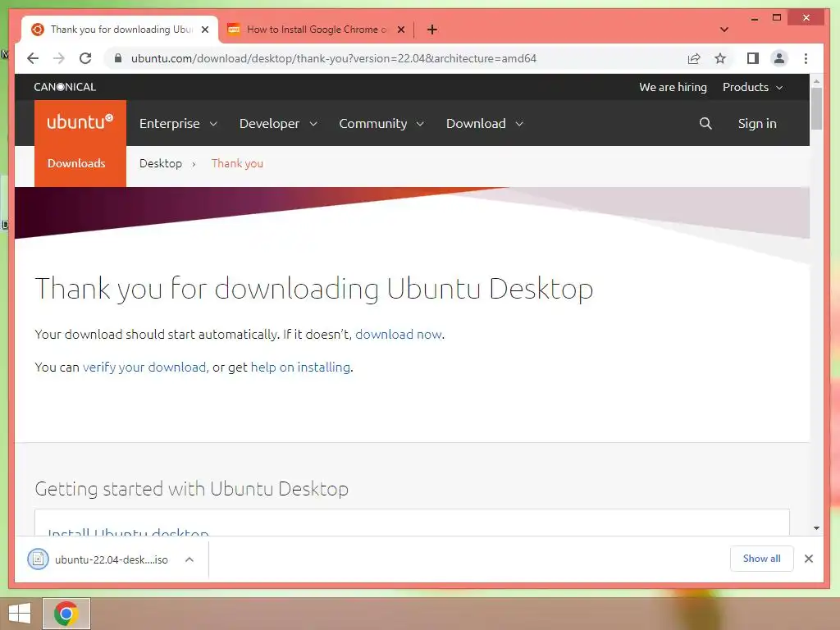Open the ubuntu ISO file icon in downloads bar
This screenshot has height=630, width=840.
pyautogui.click(x=38, y=559)
